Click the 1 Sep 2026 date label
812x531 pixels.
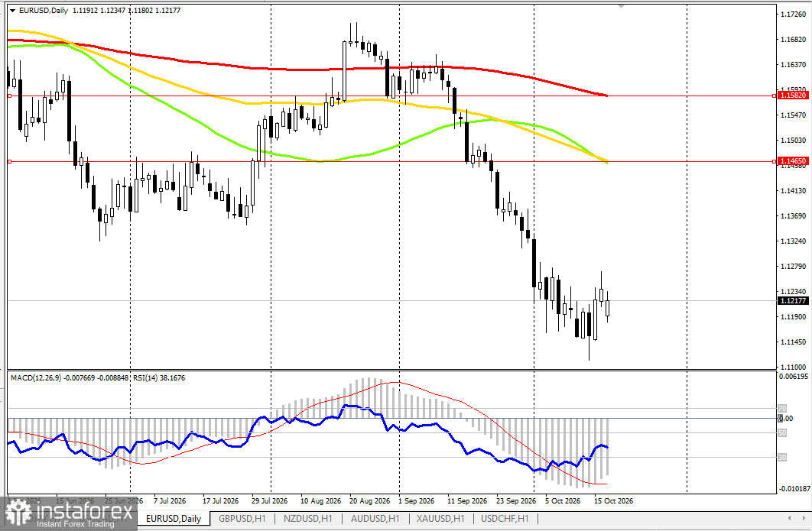pos(417,501)
